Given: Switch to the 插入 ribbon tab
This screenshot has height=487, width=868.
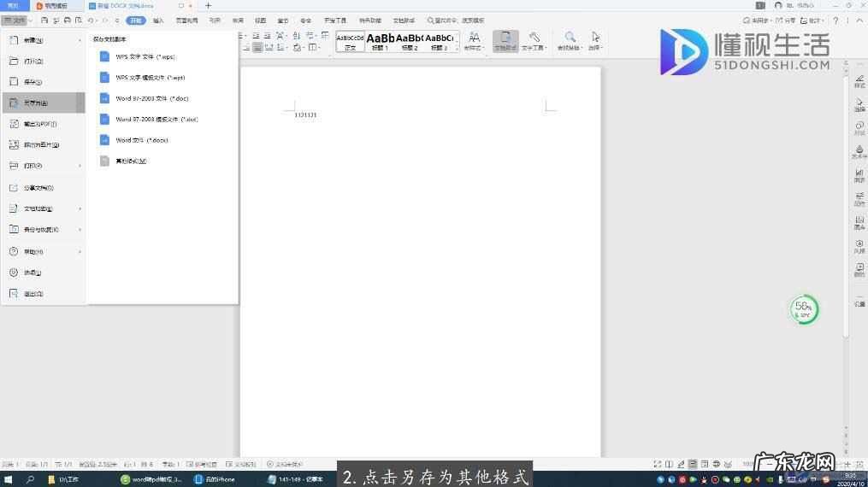Looking at the screenshot, I should (x=158, y=20).
